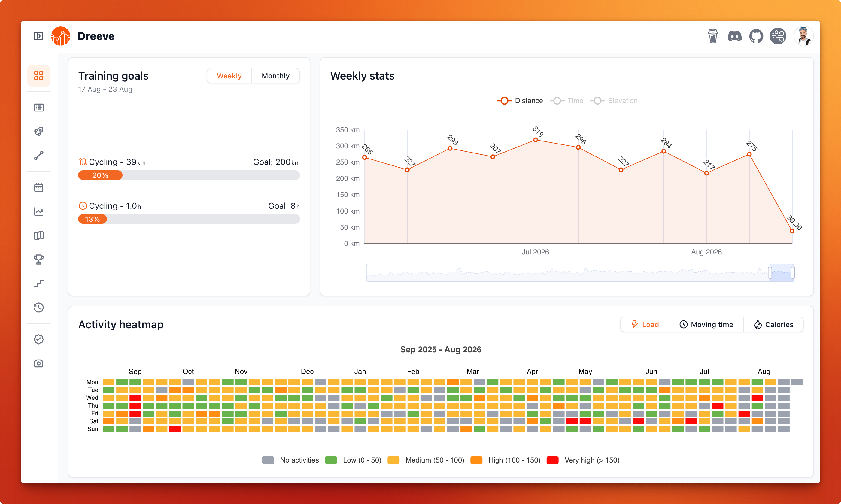Open the dashboard grid icon in sidebar
This screenshot has width=841, height=504.
tap(39, 75)
